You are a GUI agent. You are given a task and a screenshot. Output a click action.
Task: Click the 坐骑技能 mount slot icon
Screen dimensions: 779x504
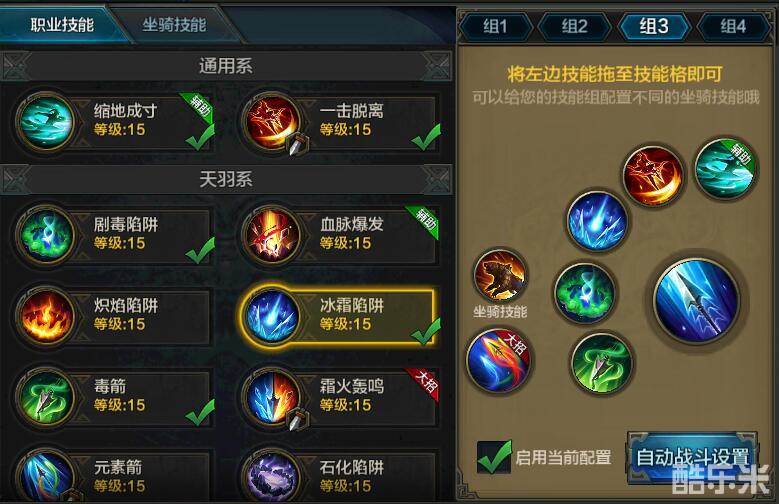coord(500,276)
